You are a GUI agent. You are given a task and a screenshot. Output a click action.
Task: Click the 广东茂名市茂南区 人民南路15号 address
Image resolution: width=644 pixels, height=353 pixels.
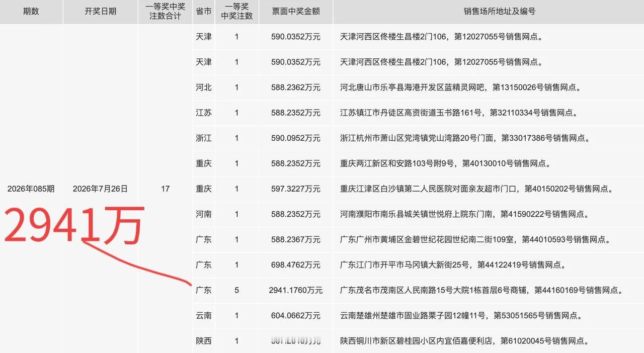tap(481, 290)
